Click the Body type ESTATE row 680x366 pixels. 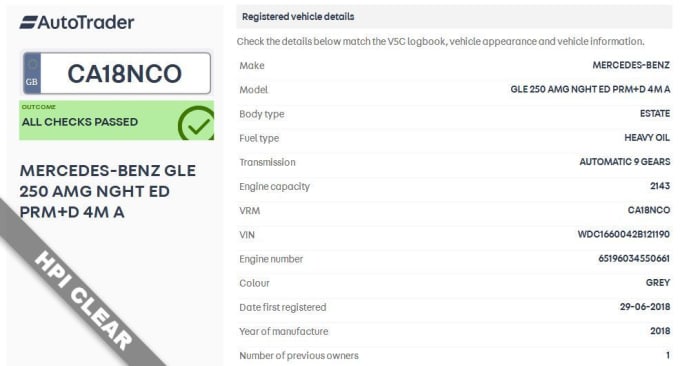454,114
